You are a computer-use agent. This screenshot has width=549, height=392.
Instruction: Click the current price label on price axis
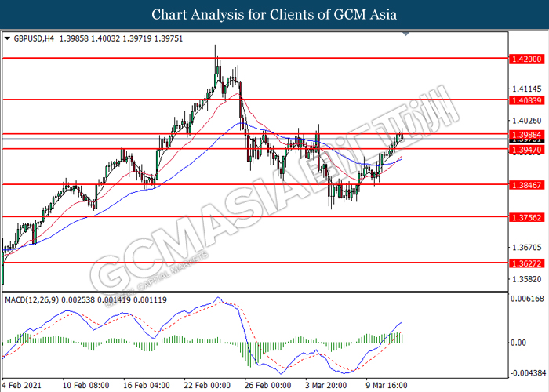pyautogui.click(x=526, y=140)
